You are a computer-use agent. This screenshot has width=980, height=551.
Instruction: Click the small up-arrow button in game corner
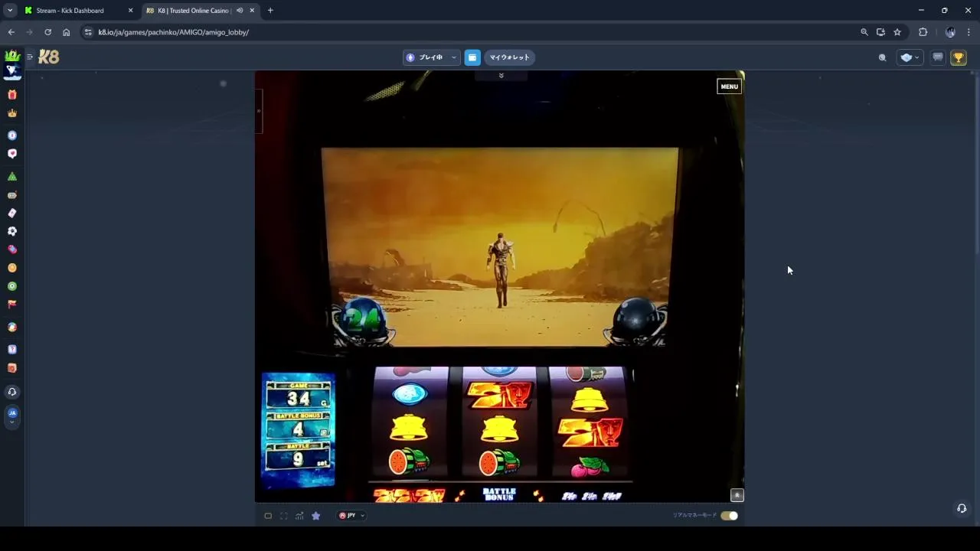click(737, 495)
